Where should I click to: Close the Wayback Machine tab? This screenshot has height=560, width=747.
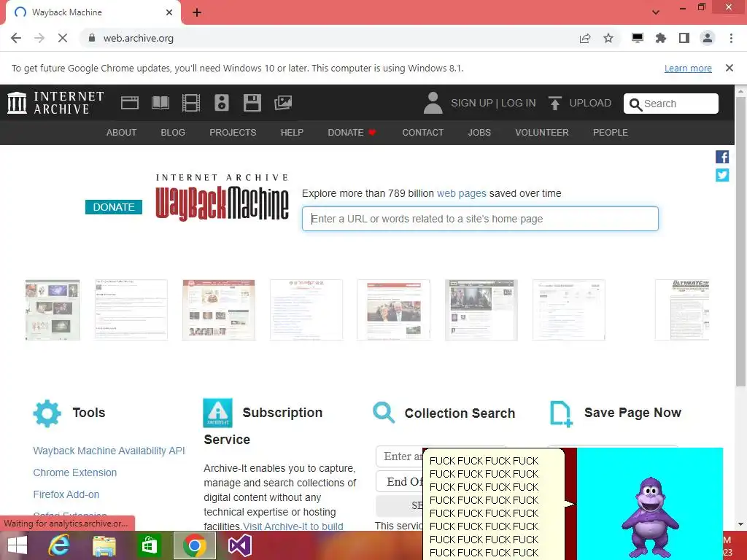click(169, 12)
